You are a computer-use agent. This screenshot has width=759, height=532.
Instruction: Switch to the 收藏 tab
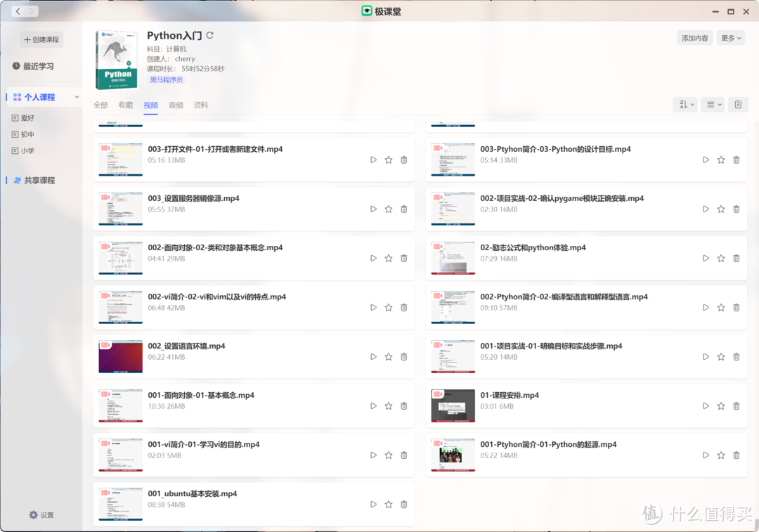tap(125, 104)
